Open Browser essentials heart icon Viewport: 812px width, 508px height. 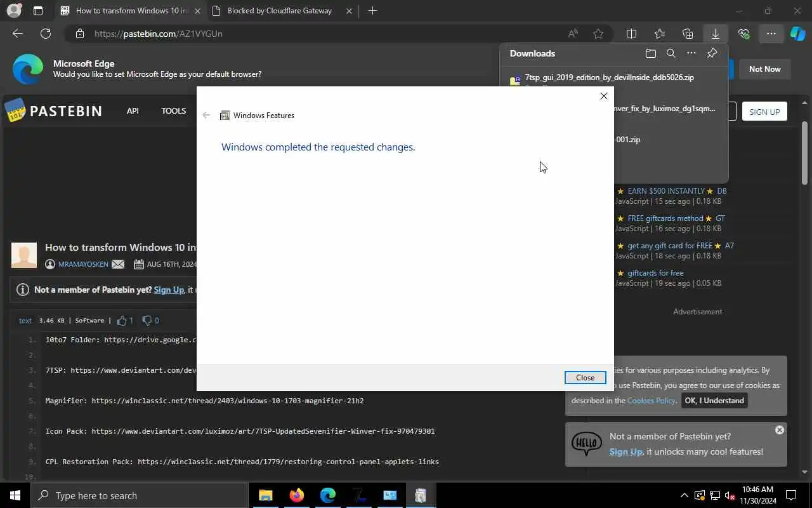[x=743, y=34]
